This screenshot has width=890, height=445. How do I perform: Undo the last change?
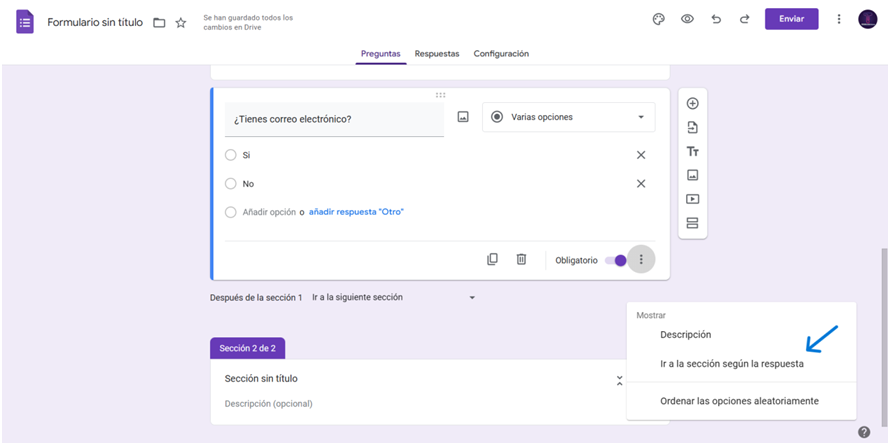tap(716, 19)
